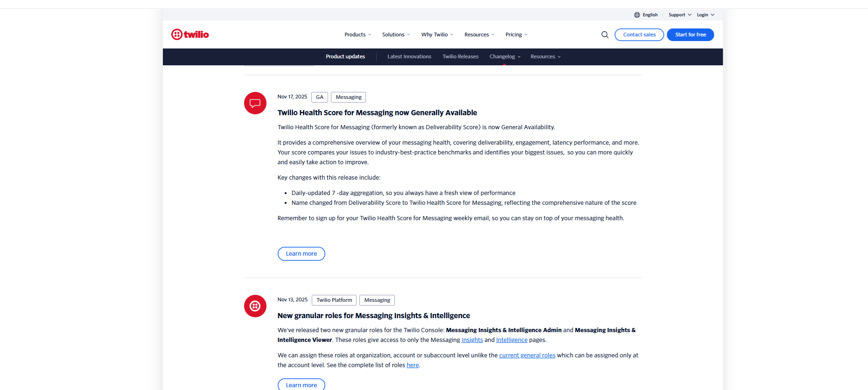The width and height of the screenshot is (868, 390).
Task: Open the Why Twilio dropdown
Action: [x=437, y=35]
